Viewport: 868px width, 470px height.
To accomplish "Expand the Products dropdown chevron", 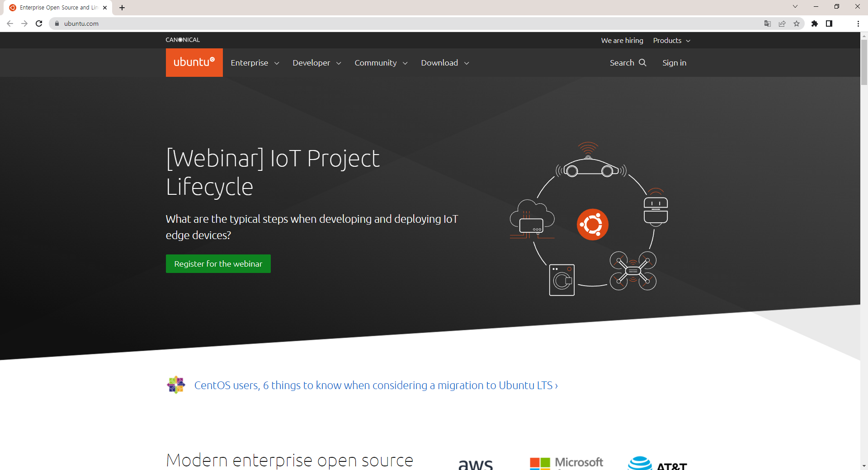I will tap(688, 41).
